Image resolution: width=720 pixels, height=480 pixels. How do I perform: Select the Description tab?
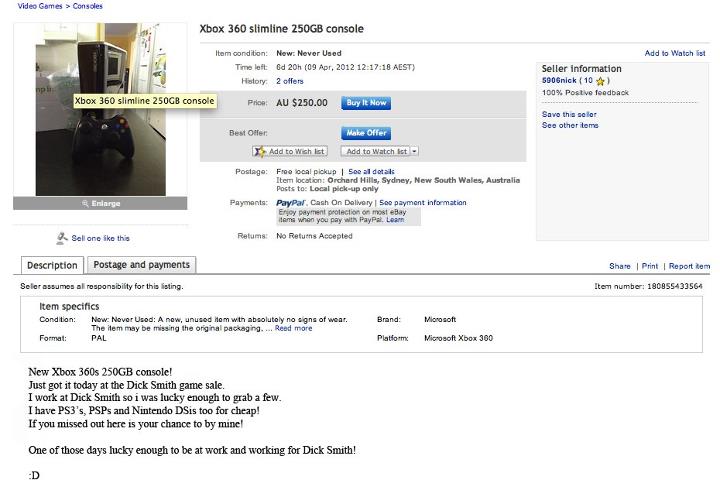pyautogui.click(x=52, y=266)
